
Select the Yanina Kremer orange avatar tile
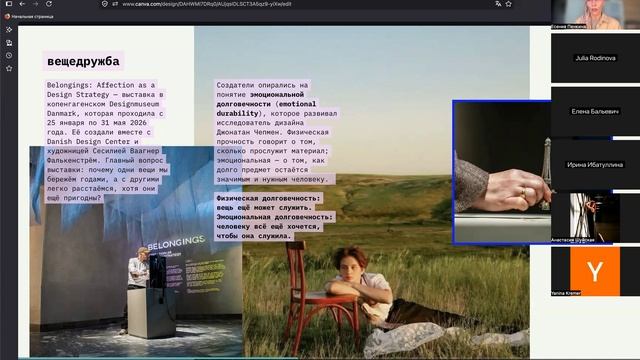click(x=596, y=271)
